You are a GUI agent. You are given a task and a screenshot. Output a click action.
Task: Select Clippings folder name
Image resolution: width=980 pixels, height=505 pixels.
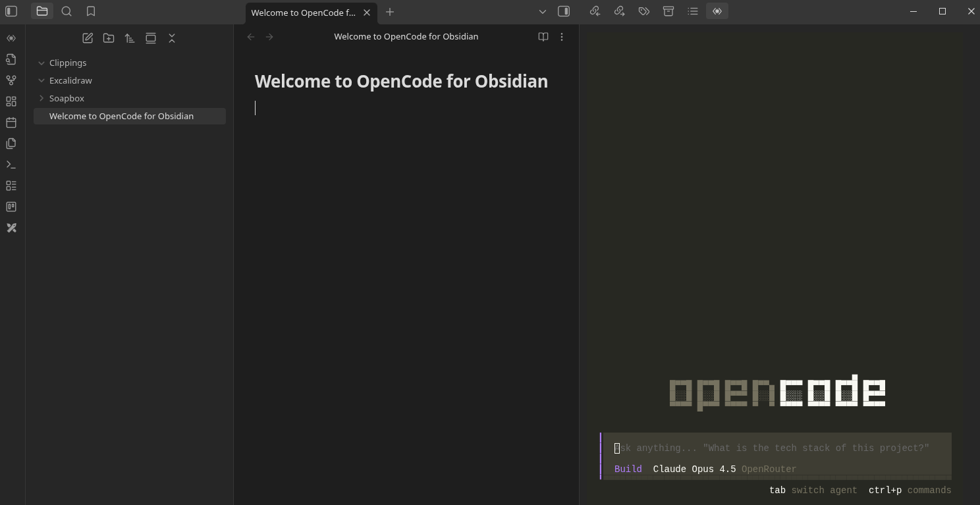point(68,63)
